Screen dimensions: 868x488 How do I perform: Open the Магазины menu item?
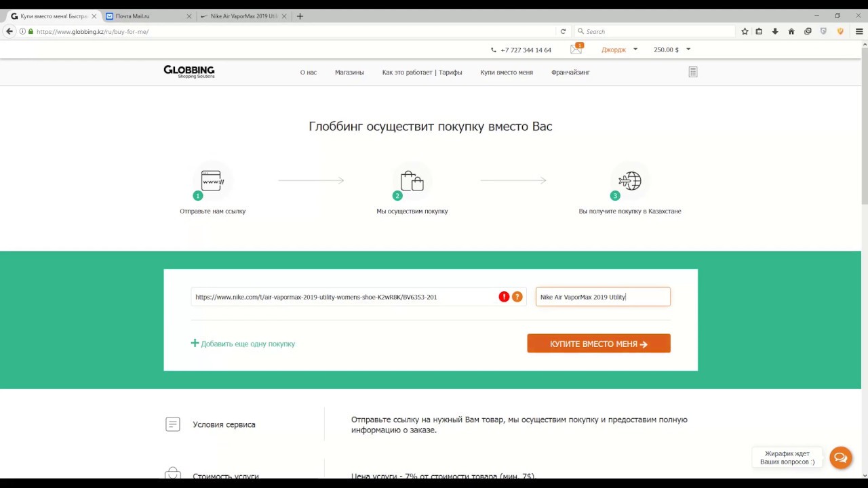pos(349,73)
